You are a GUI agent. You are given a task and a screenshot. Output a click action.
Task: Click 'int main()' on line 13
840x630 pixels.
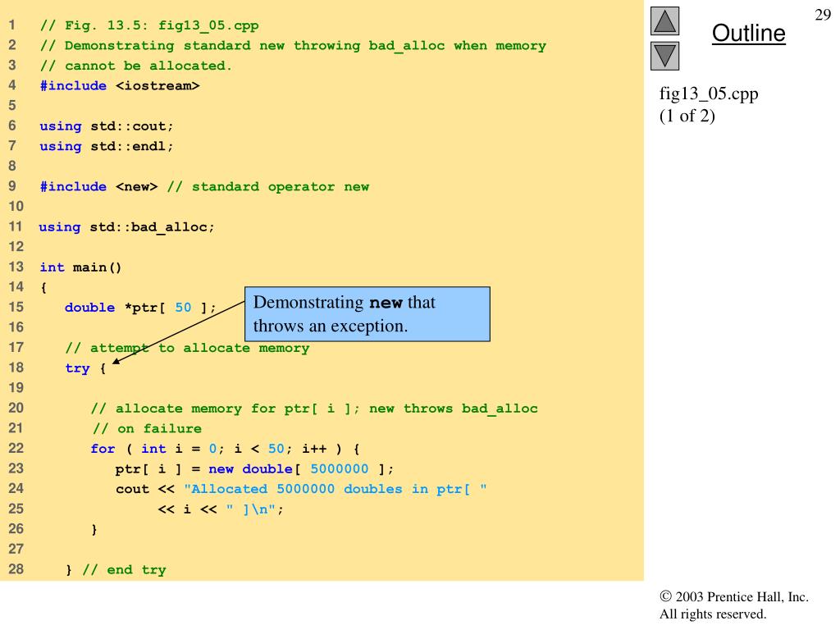point(81,267)
